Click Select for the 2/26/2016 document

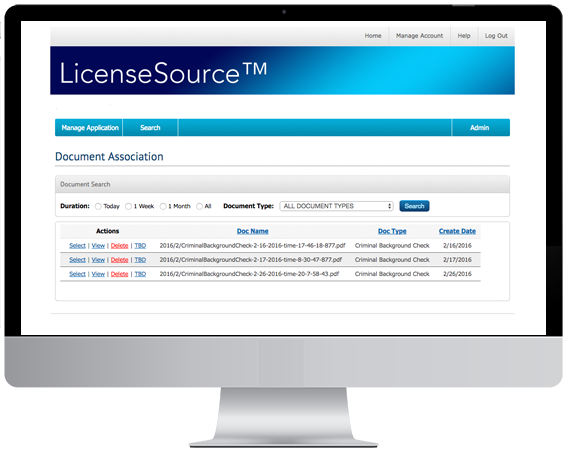point(77,274)
